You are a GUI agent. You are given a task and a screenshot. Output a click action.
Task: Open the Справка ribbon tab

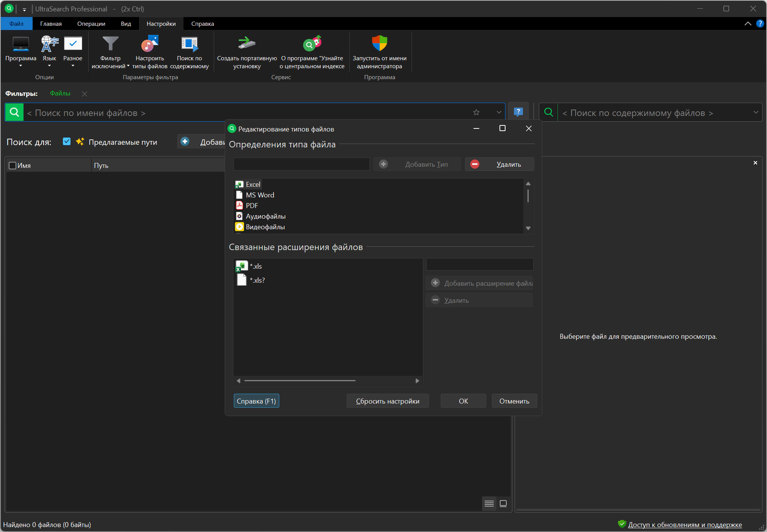click(x=202, y=23)
